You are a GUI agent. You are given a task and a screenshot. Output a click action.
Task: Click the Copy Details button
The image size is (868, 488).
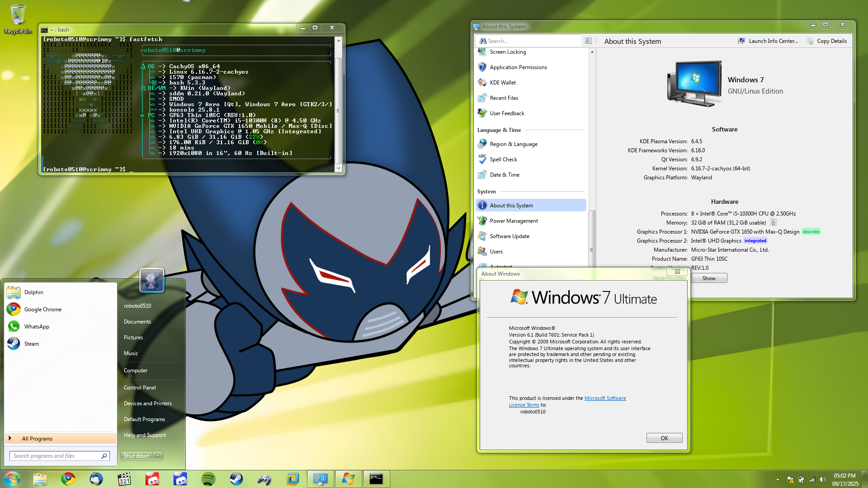point(827,41)
